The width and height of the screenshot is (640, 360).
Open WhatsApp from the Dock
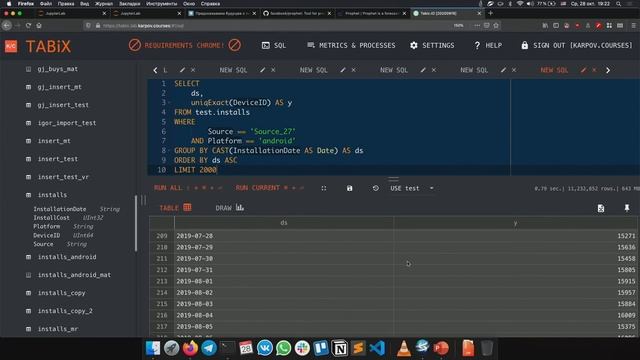coord(284,348)
